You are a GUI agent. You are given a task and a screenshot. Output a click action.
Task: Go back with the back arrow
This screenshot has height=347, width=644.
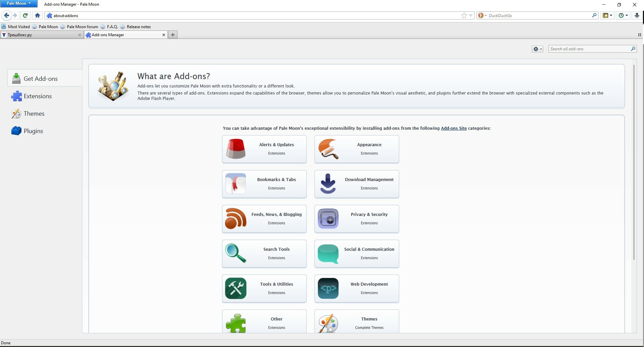click(x=7, y=15)
